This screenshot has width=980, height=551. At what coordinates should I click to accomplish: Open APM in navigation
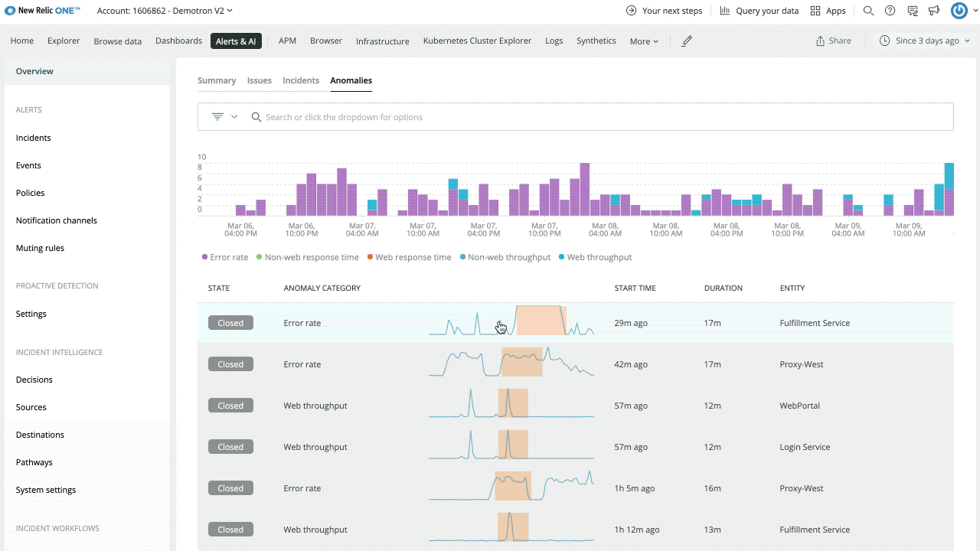(287, 41)
